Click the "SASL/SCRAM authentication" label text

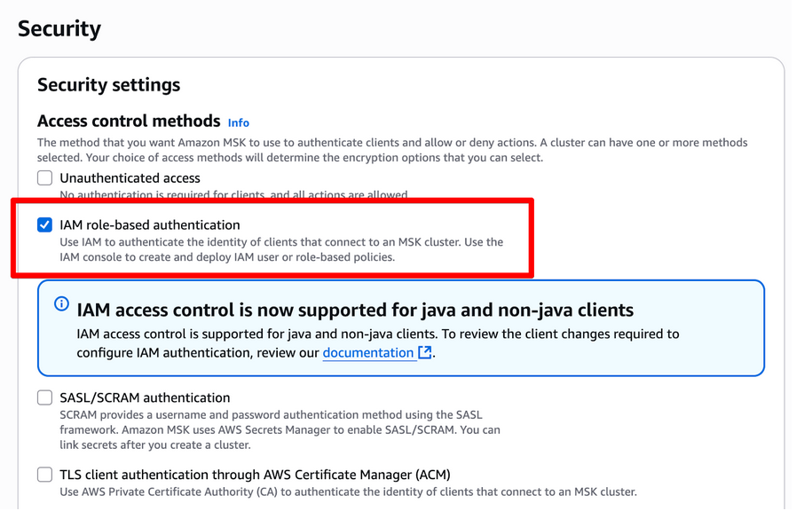[145, 398]
